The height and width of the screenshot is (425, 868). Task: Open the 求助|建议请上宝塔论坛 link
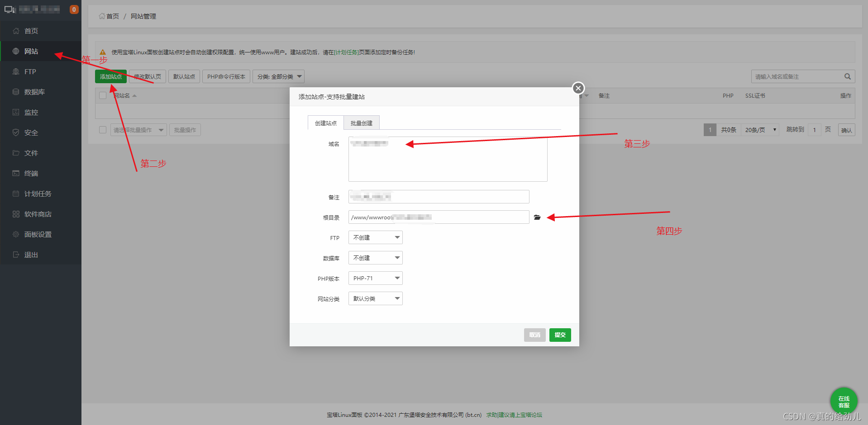click(514, 415)
